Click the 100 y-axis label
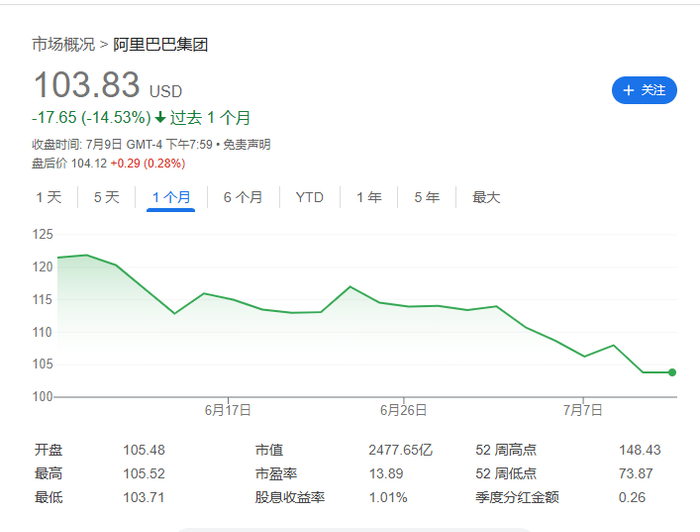Screen dimensions: 700x532 coord(42,396)
